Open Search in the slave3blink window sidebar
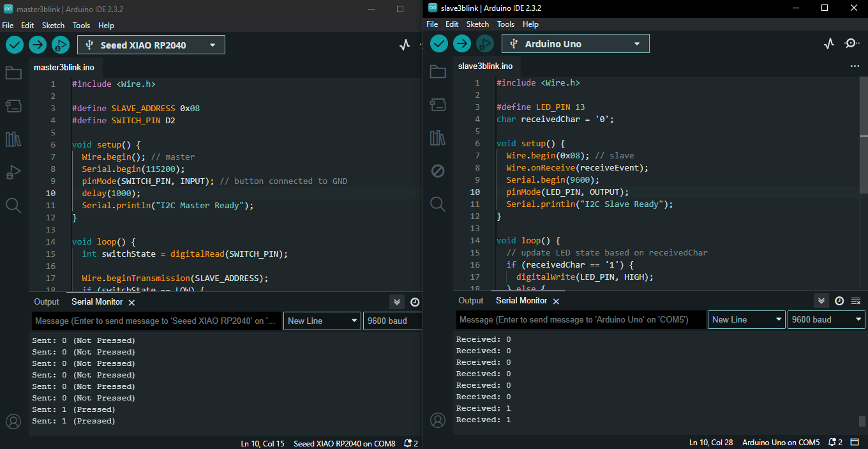Image resolution: width=868 pixels, height=449 pixels. coord(438,204)
